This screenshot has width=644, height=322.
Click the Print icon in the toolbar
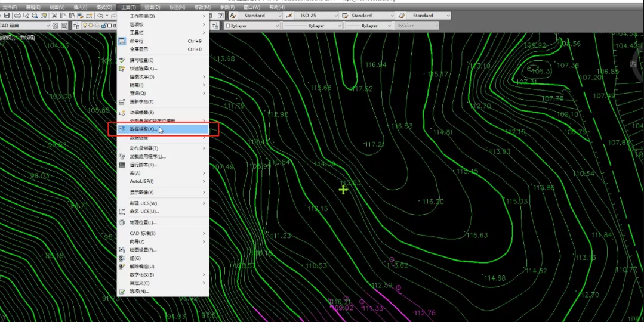pyautogui.click(x=17, y=16)
